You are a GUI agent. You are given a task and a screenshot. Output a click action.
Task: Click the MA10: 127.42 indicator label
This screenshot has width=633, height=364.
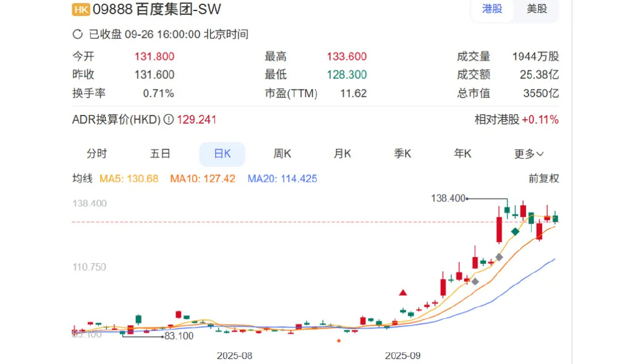pyautogui.click(x=202, y=179)
